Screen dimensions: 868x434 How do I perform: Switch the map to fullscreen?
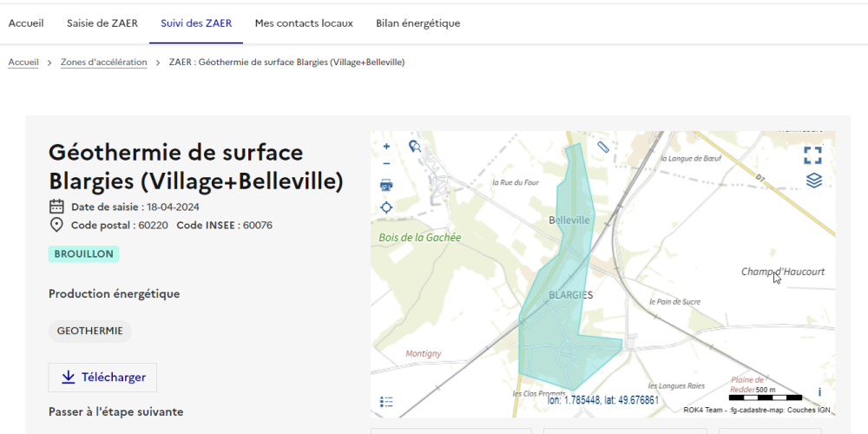click(812, 155)
